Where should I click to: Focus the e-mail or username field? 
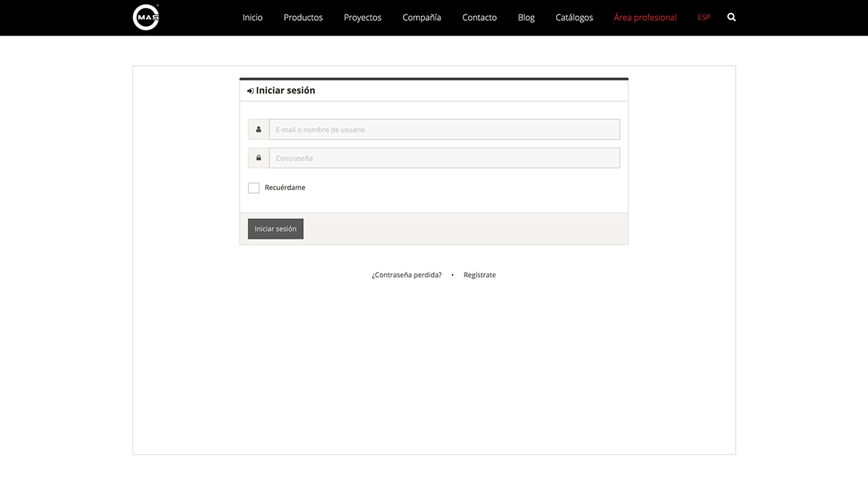click(x=444, y=129)
